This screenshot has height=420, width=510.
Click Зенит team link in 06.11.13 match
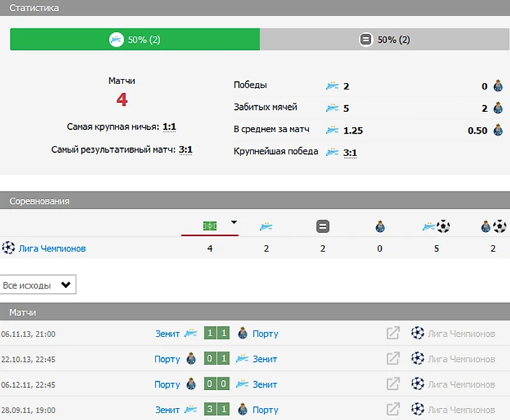167,333
